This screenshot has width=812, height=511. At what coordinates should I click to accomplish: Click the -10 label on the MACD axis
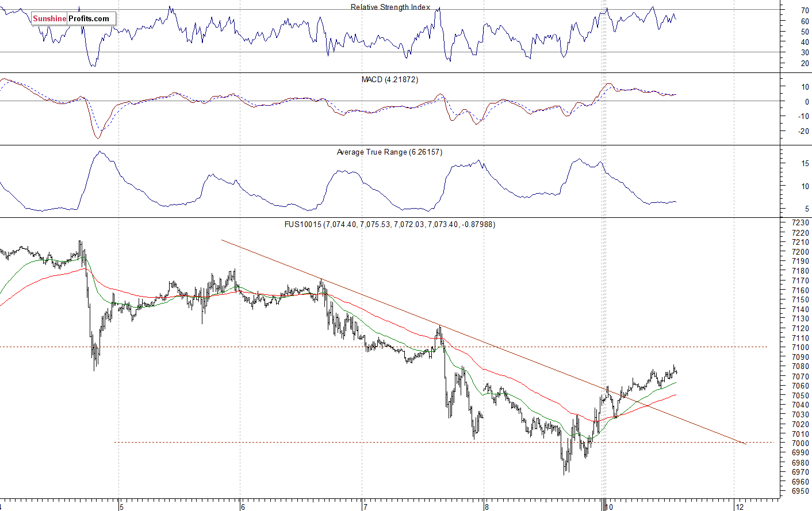(x=803, y=117)
